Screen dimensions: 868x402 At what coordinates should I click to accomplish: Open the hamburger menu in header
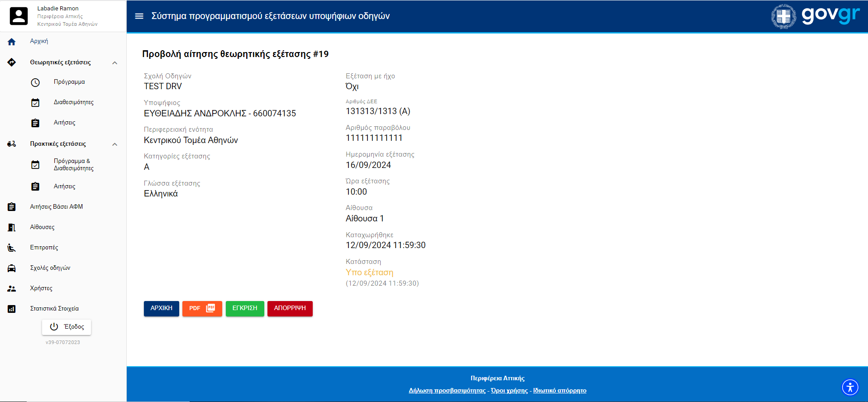[139, 16]
